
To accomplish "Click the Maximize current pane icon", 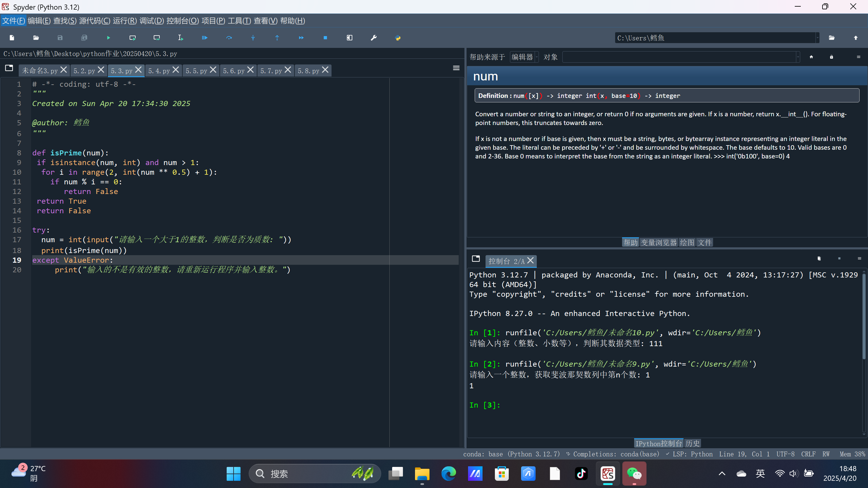I will click(349, 38).
